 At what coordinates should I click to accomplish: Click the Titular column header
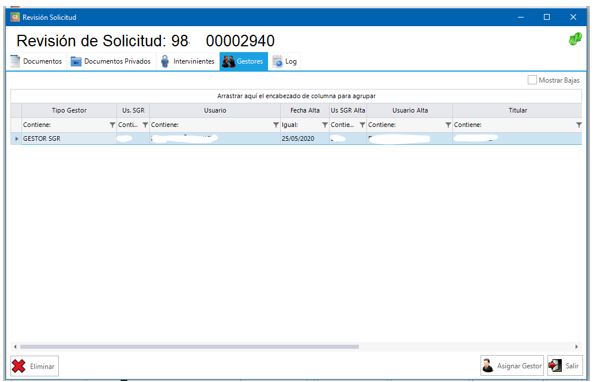click(517, 110)
